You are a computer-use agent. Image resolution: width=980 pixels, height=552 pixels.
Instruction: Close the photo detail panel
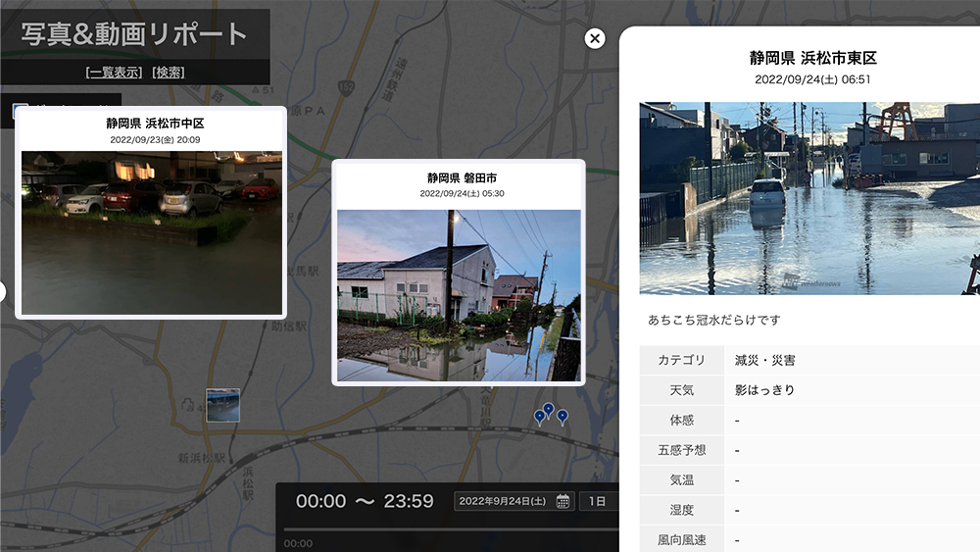595,38
